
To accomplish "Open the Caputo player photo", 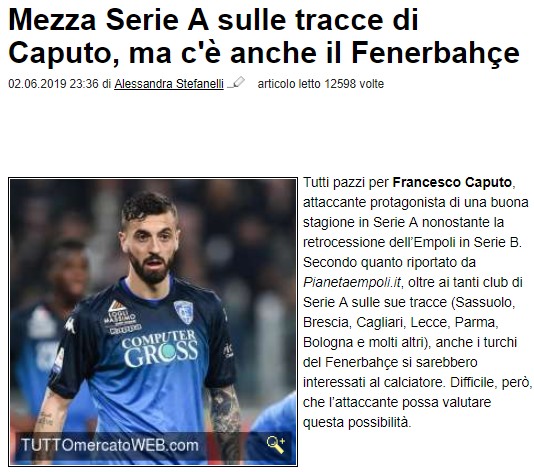I will pyautogui.click(x=153, y=322).
